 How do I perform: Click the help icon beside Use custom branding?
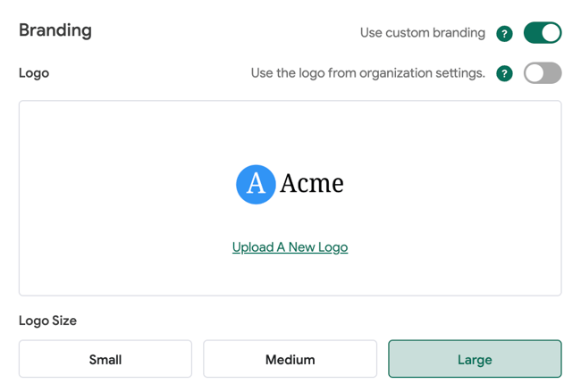[504, 34]
